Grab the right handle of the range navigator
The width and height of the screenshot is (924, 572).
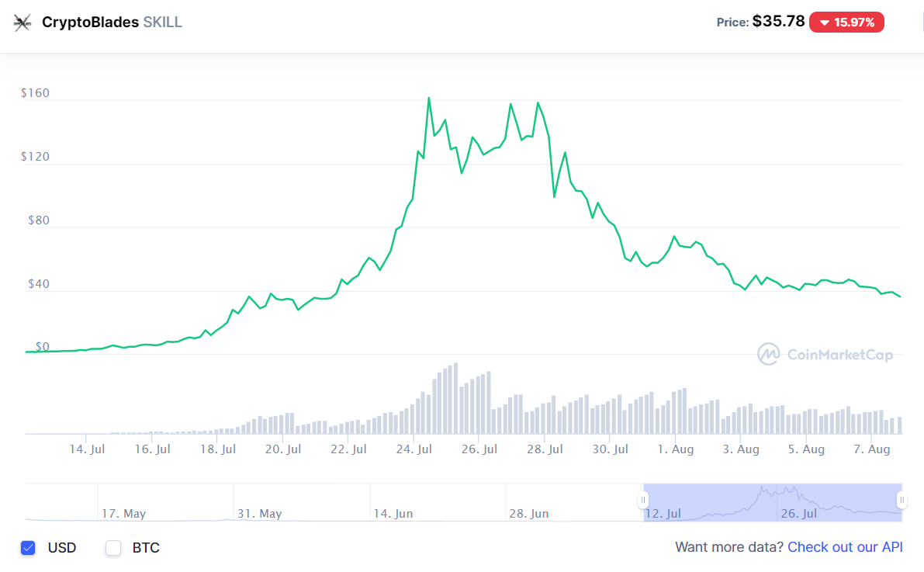pyautogui.click(x=902, y=500)
